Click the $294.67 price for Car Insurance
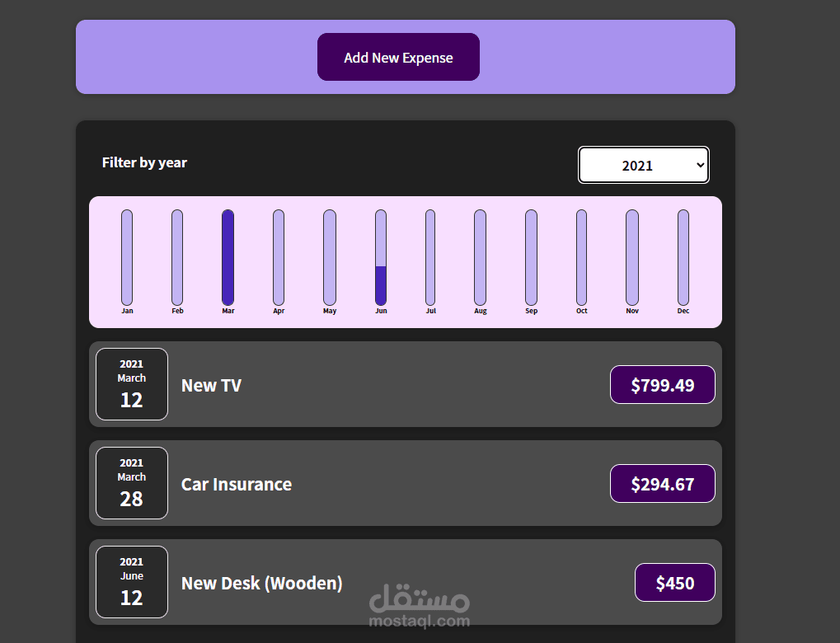 point(662,483)
